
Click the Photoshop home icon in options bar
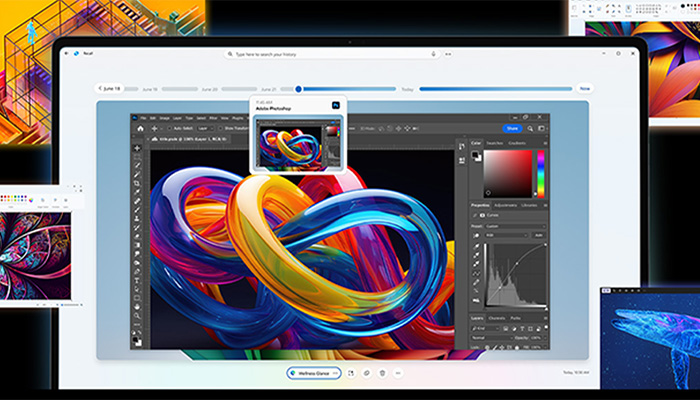[x=139, y=129]
